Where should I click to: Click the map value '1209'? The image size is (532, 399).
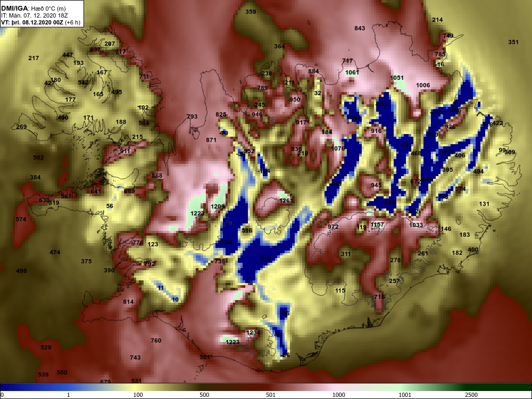click(x=218, y=206)
